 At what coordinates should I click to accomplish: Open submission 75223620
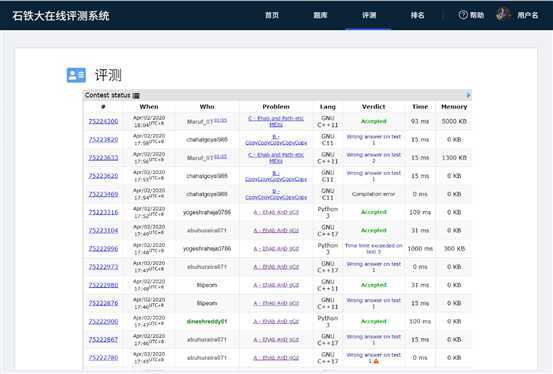(103, 176)
